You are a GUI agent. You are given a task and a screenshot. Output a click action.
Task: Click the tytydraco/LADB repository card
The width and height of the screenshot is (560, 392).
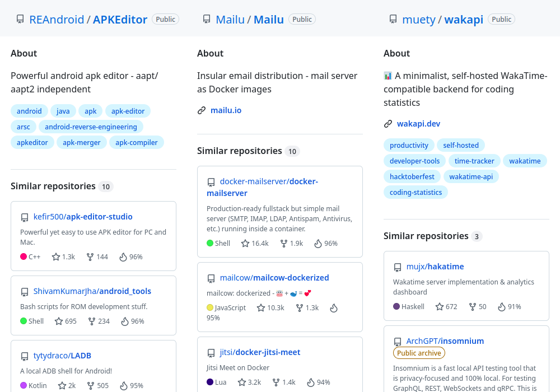[93, 367]
